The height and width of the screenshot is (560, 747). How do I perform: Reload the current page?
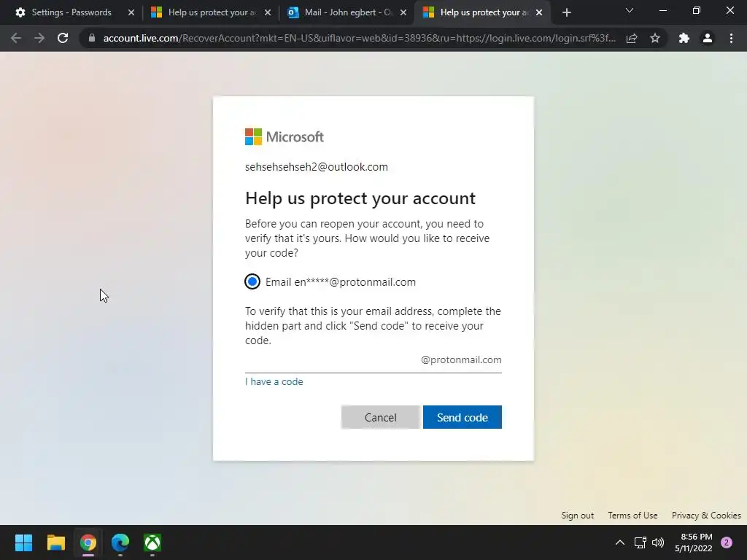[63, 38]
